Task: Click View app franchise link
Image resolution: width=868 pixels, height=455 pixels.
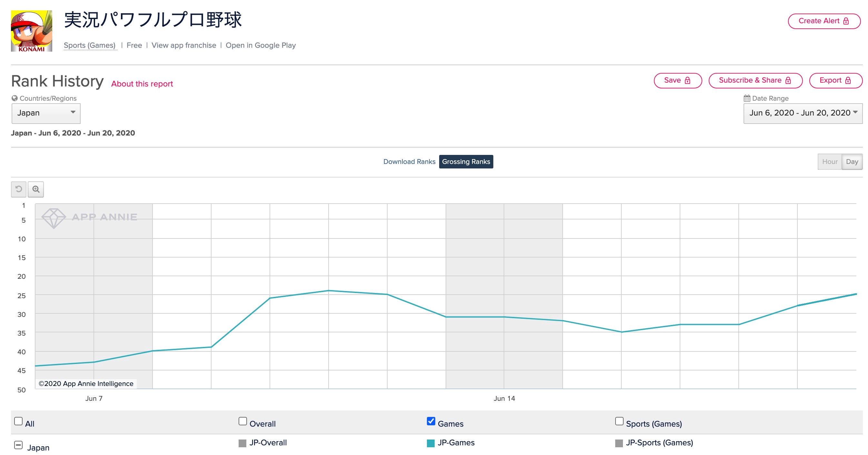Action: click(184, 45)
